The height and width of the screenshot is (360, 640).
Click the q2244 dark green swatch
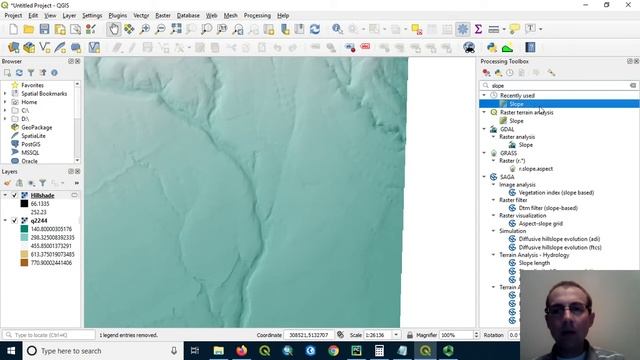coord(24,229)
